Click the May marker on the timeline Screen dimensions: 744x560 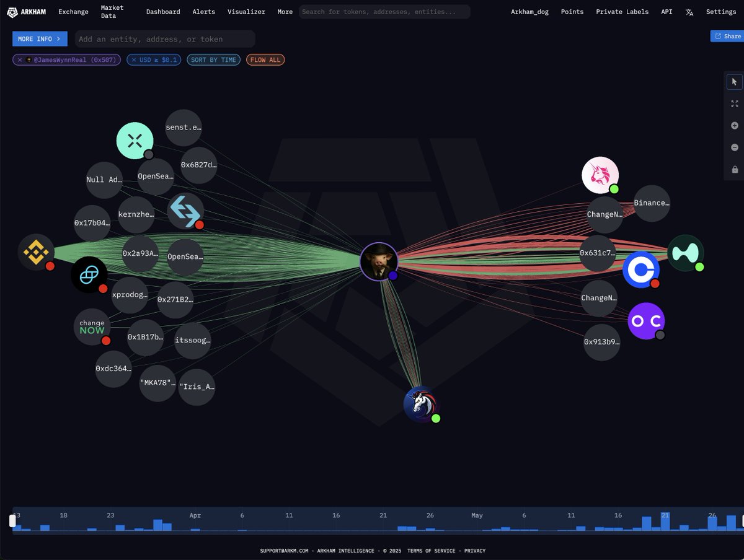click(477, 515)
